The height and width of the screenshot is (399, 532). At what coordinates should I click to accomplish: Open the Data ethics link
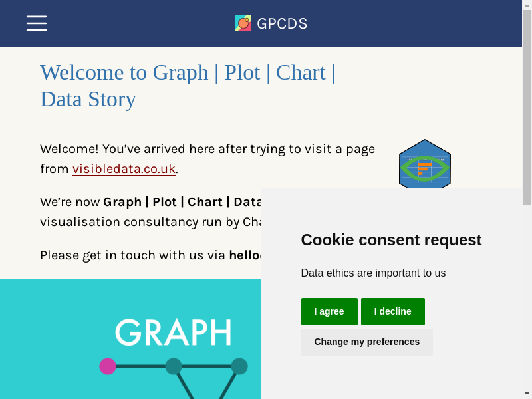(327, 273)
